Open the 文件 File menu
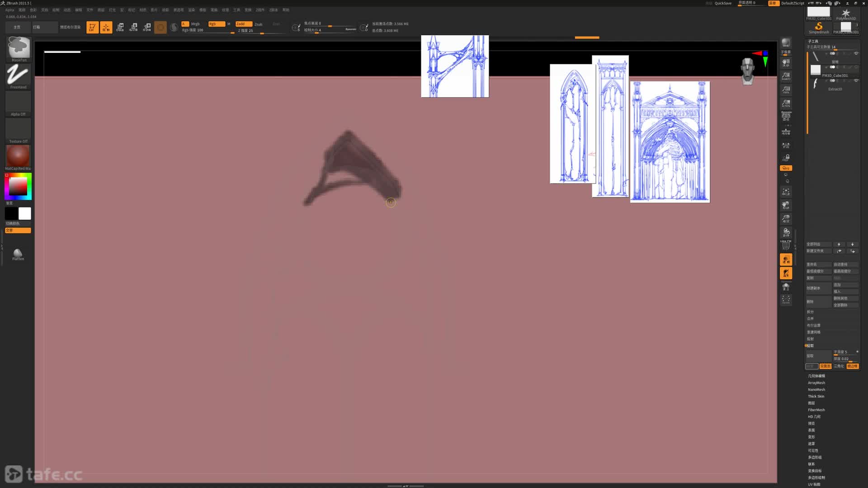 pos(90,9)
